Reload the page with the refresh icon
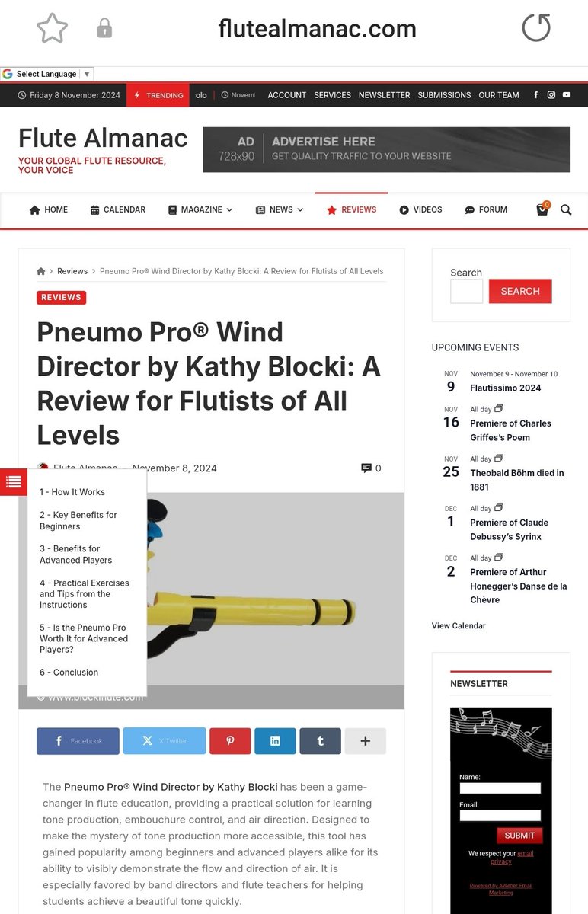 coord(535,28)
